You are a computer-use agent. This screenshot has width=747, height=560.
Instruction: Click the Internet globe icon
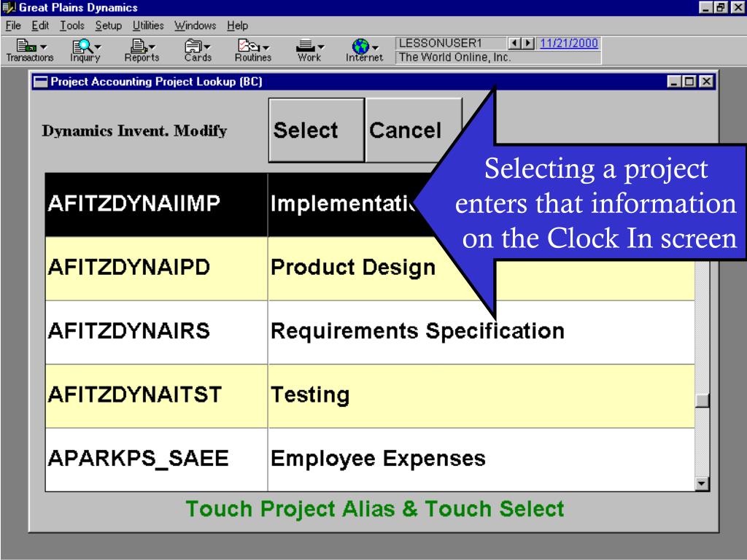(360, 46)
